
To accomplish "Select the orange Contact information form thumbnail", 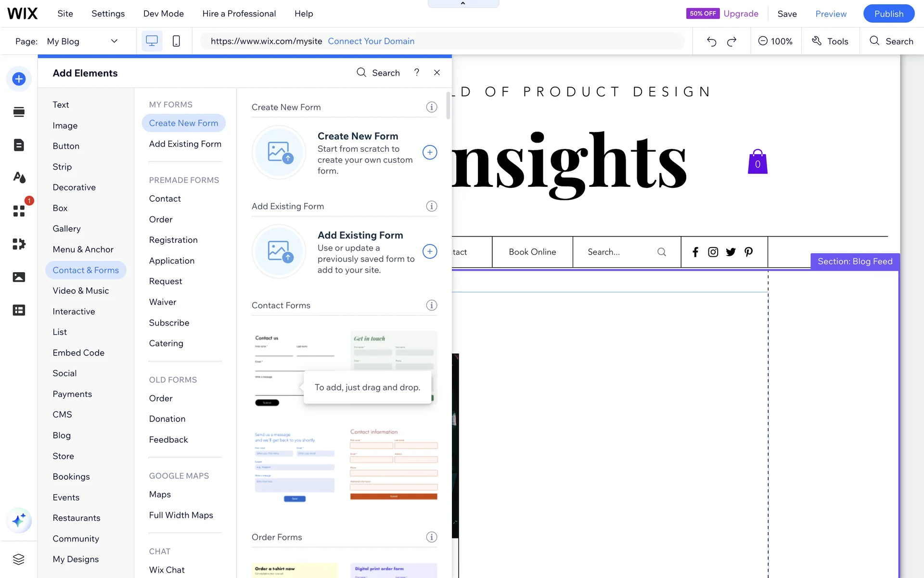I will click(393, 464).
